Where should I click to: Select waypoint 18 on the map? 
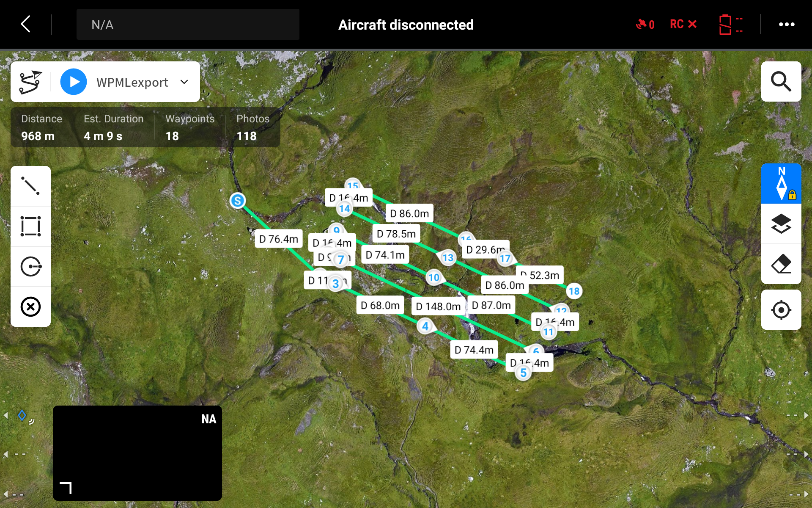tap(574, 291)
